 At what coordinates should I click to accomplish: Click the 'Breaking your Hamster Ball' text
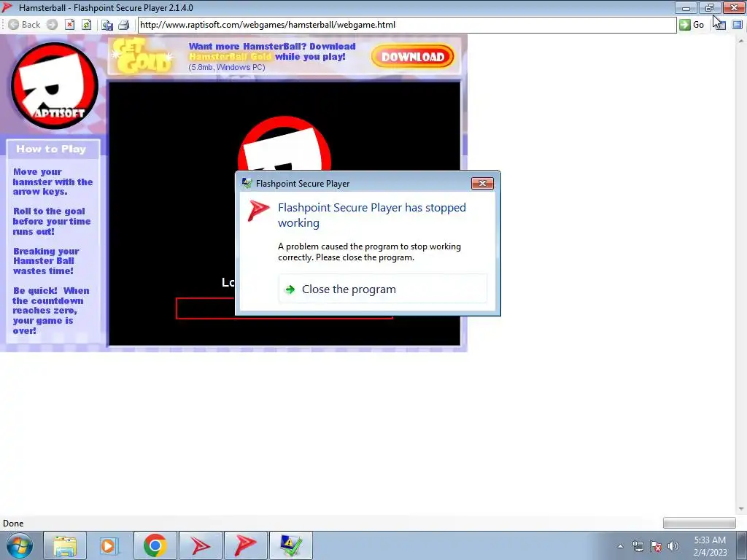pos(46,261)
